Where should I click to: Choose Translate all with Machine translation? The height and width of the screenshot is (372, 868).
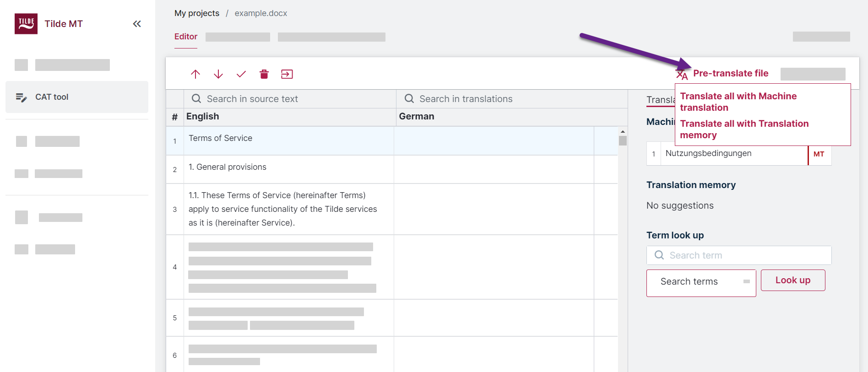[x=738, y=102]
